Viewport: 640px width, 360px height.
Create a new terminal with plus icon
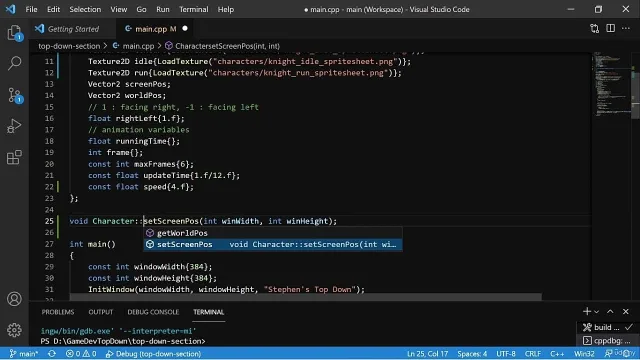pos(587,311)
